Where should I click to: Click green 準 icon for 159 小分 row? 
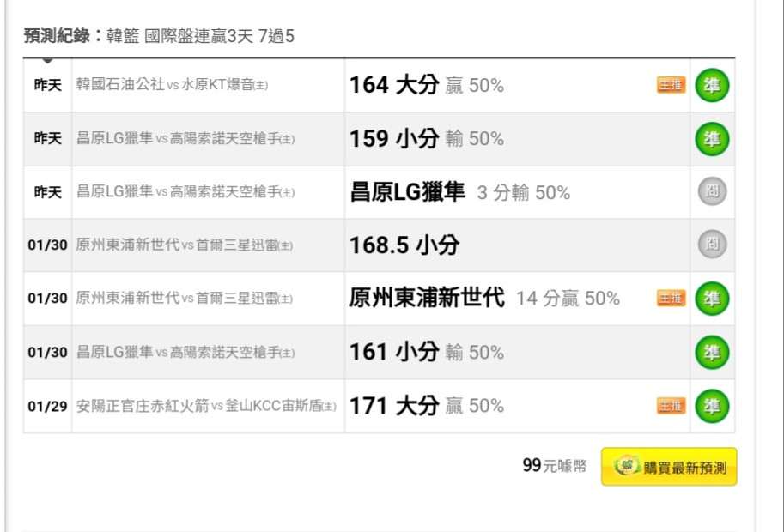[x=712, y=139]
